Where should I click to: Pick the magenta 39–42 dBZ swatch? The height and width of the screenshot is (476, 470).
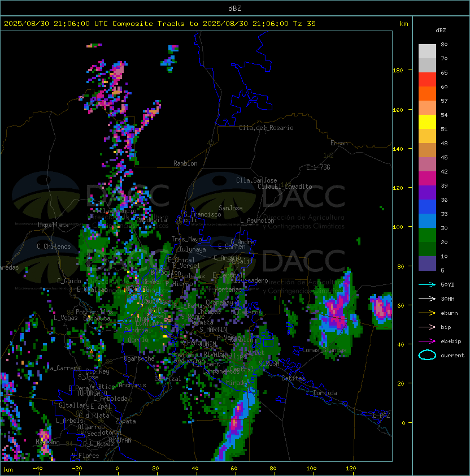point(427,179)
